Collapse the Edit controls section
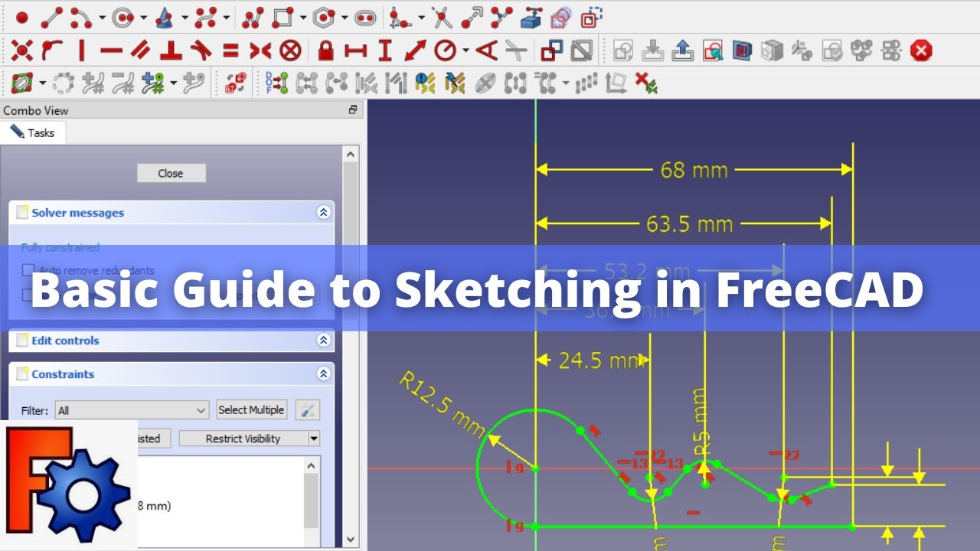This screenshot has height=551, width=980. click(x=324, y=341)
